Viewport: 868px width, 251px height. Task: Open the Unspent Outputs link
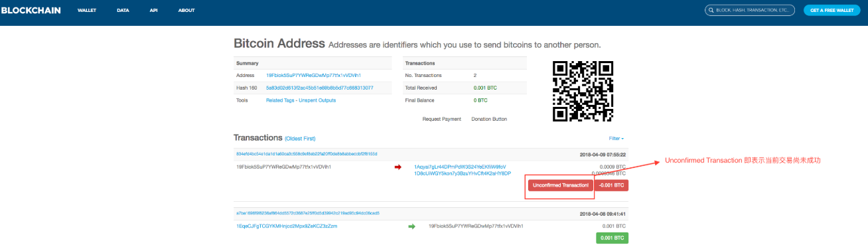click(318, 100)
